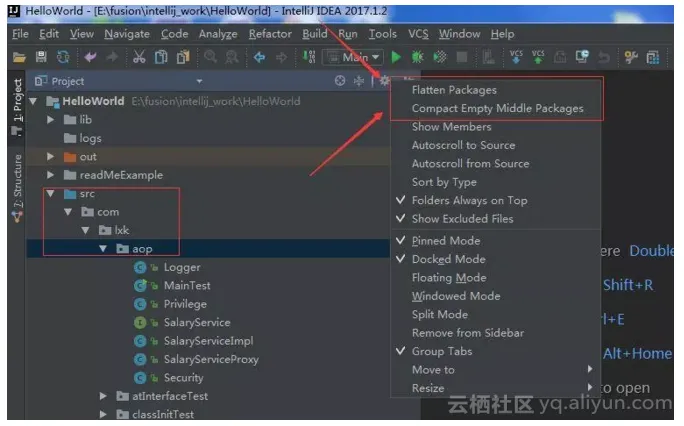Open the Project view selector dropdown
Image resolution: width=684 pixels, height=426 pixels.
[199, 81]
